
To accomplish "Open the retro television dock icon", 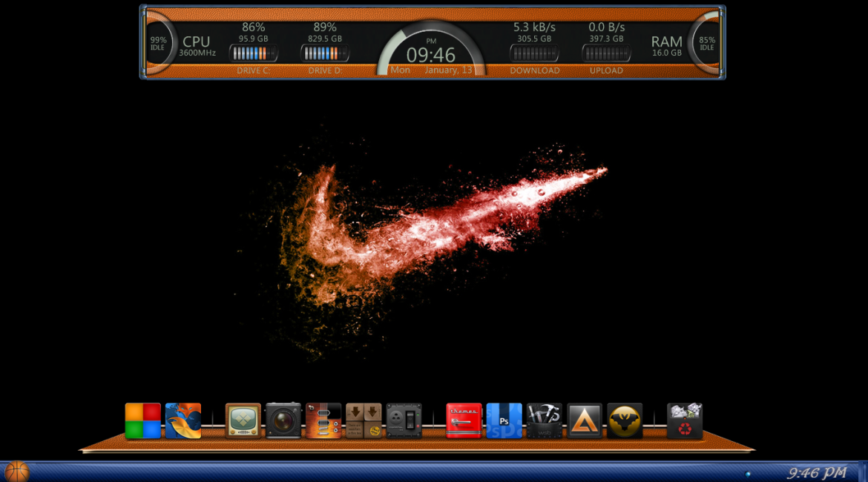I will [243, 420].
